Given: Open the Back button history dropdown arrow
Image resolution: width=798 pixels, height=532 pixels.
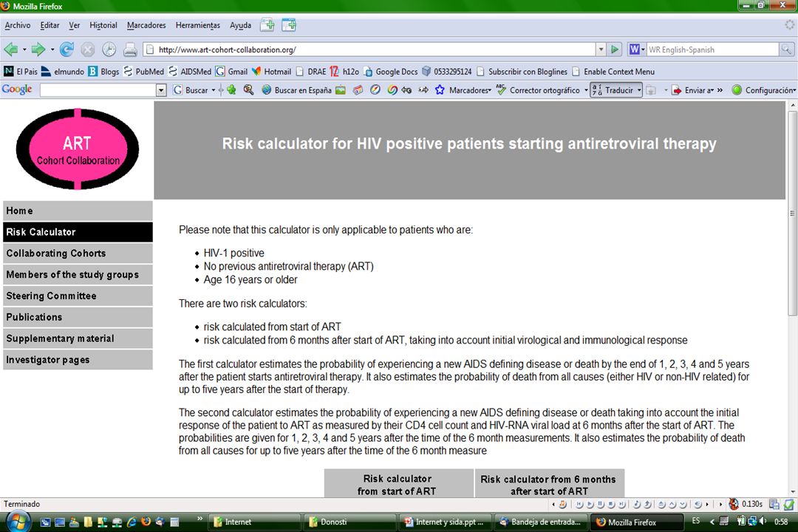Looking at the screenshot, I should tap(24, 50).
